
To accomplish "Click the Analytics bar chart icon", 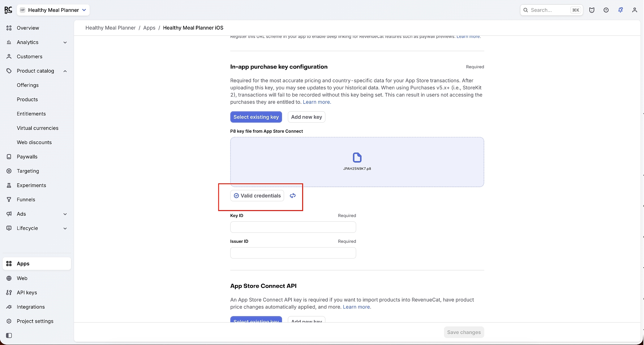I will 9,42.
